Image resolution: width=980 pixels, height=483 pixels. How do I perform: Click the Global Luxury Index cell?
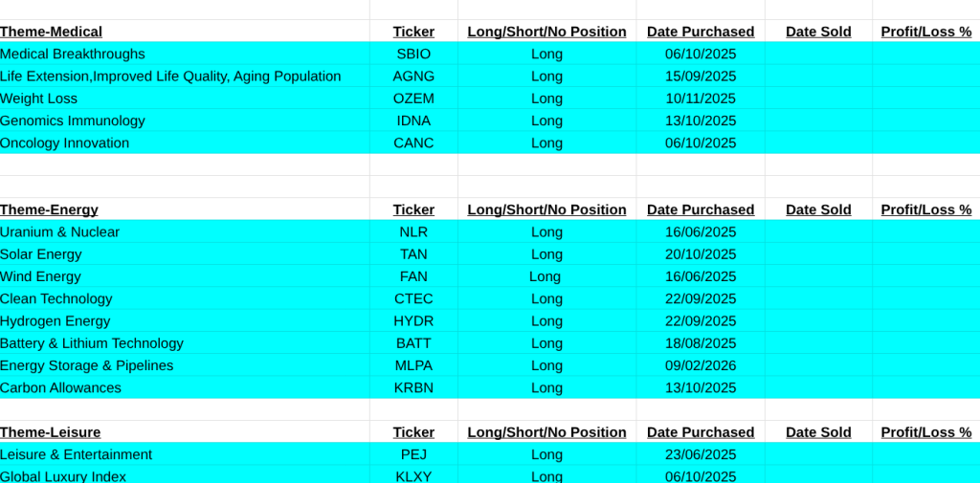point(63,475)
